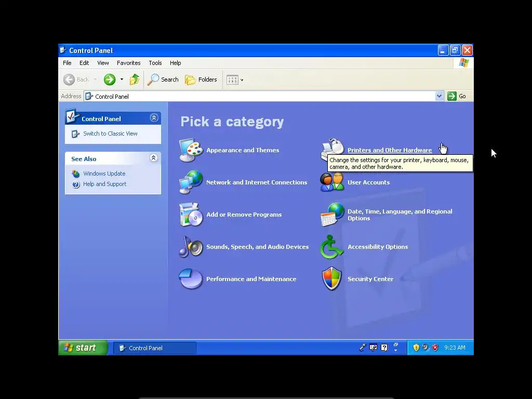Image resolution: width=532 pixels, height=399 pixels.
Task: Click the Windows flag logo beside the menu bar
Action: (x=463, y=63)
